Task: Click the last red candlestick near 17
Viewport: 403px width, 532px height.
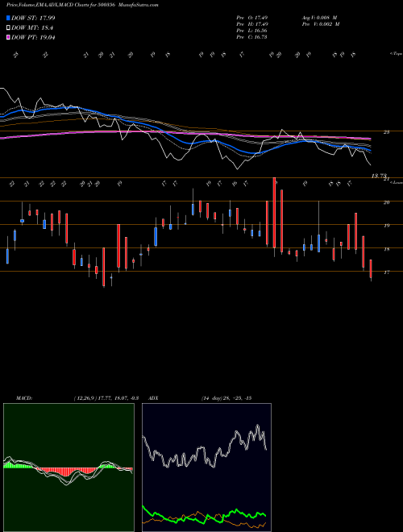Action: click(371, 269)
